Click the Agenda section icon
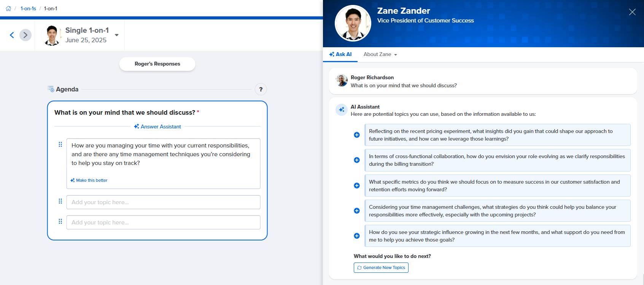The height and width of the screenshot is (285, 644). [51, 89]
